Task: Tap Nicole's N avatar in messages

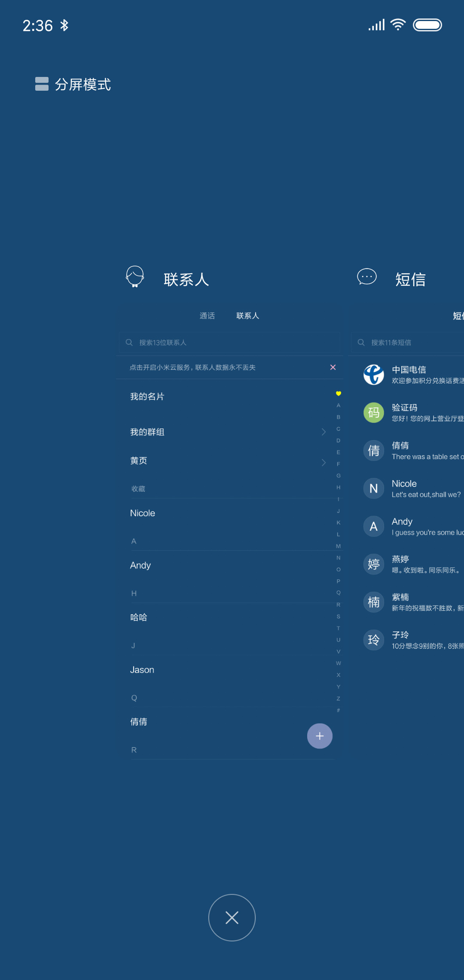Action: pos(374,488)
